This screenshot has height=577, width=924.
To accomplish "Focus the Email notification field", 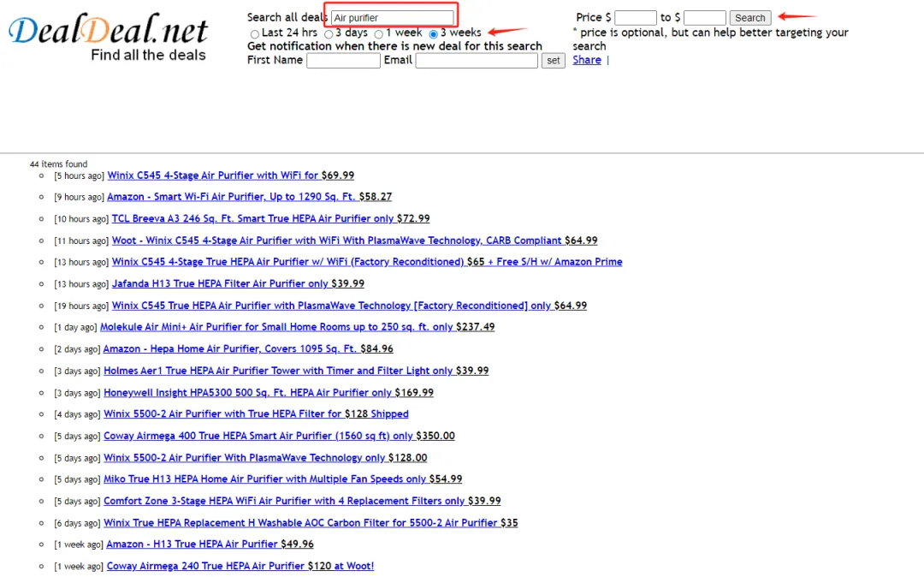I will [477, 61].
